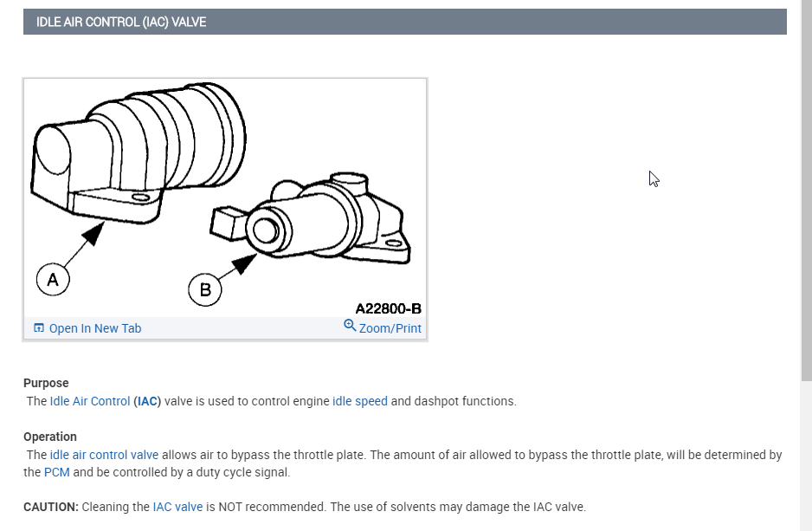Click the vertical scrollbar thumb
This screenshot has height=531, width=812.
click(806, 191)
